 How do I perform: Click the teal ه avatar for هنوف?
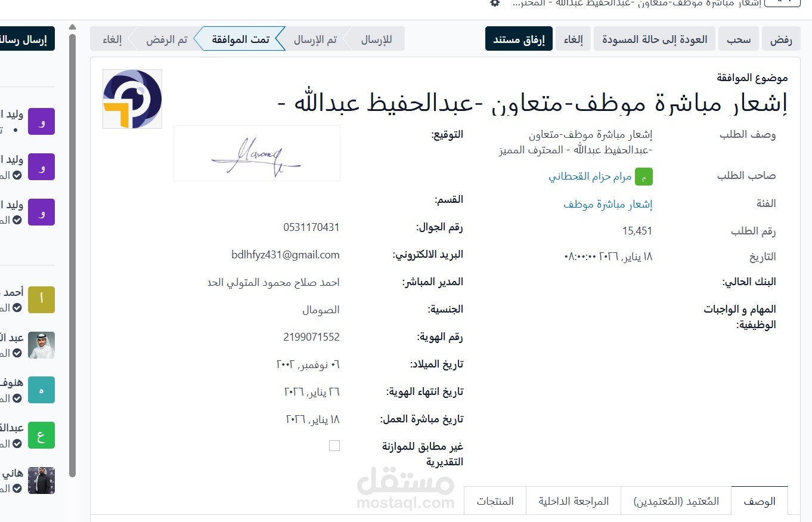pyautogui.click(x=41, y=390)
